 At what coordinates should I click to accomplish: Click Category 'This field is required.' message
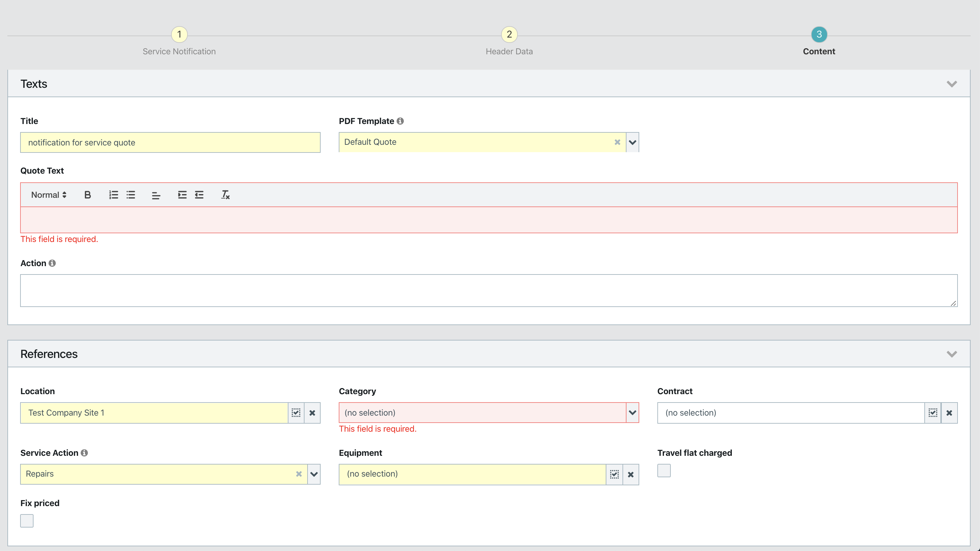378,429
